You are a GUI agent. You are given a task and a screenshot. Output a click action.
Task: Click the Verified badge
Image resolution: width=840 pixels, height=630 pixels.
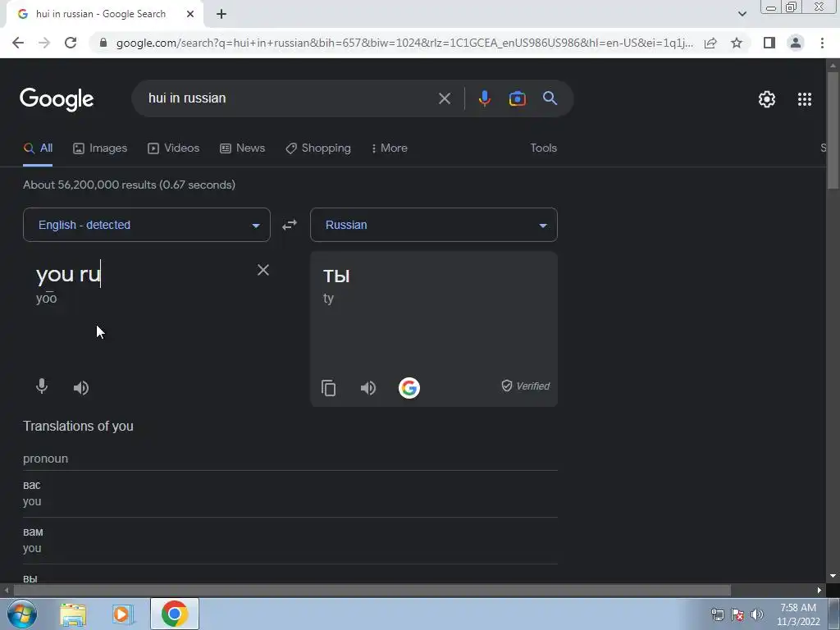point(526,386)
